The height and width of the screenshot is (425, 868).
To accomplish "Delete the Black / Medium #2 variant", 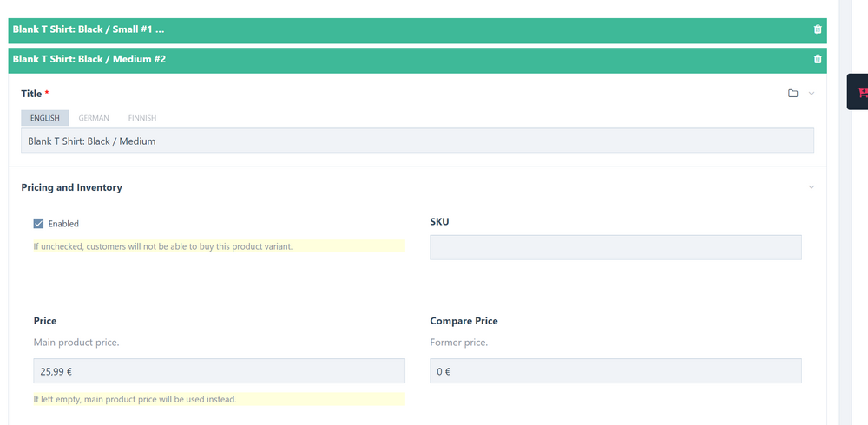I will 818,59.
